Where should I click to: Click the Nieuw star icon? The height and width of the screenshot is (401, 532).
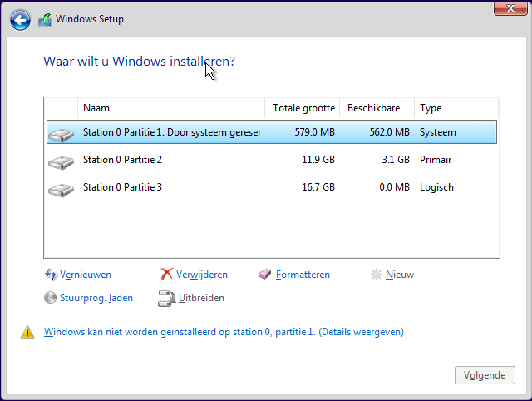point(377,275)
